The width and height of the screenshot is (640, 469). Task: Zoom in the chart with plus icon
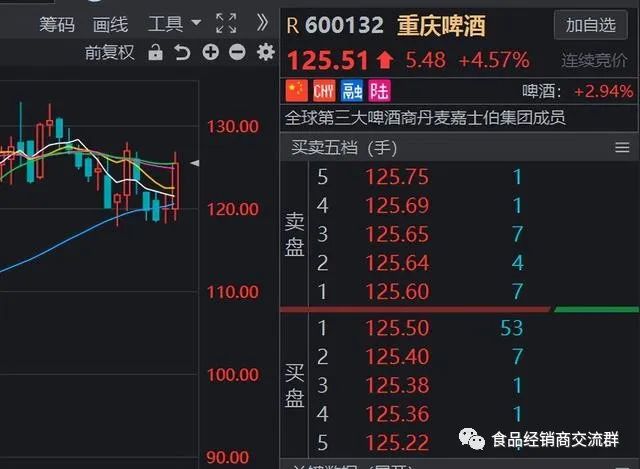[211, 52]
